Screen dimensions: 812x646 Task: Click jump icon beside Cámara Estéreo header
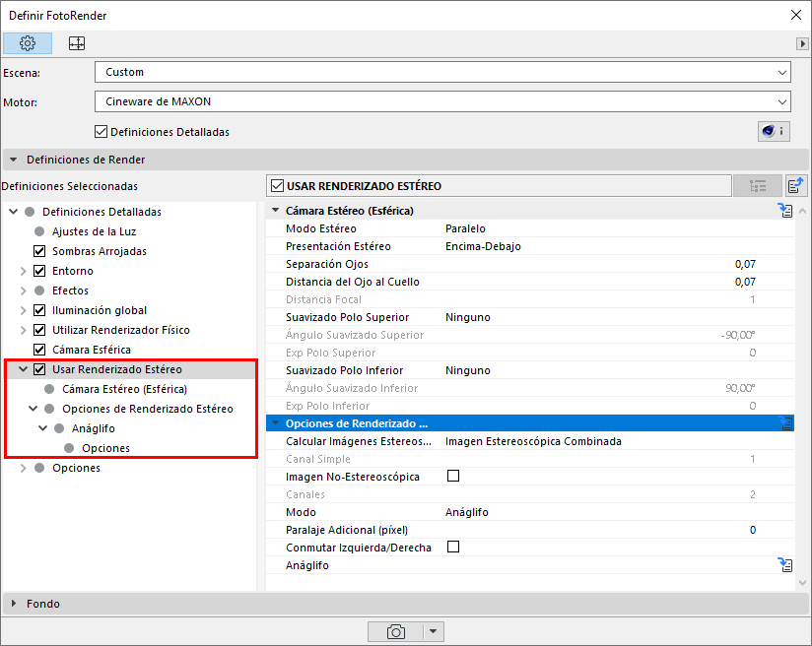tap(785, 210)
